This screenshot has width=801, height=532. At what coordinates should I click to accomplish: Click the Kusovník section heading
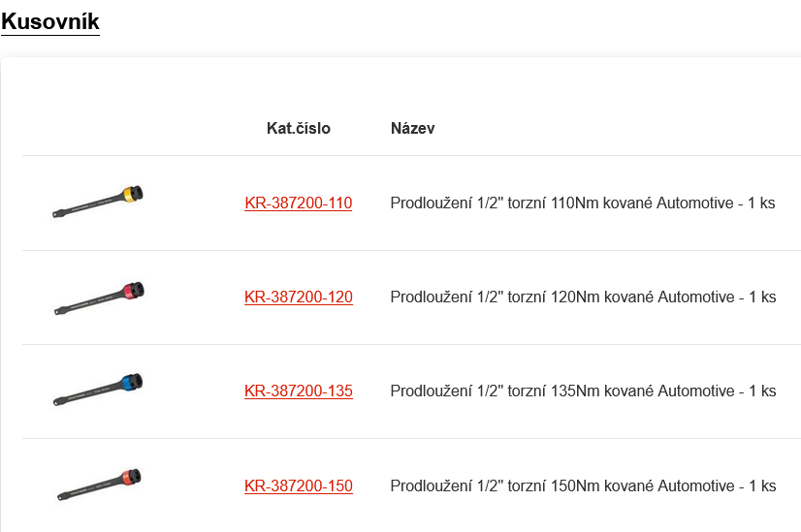[x=50, y=21]
